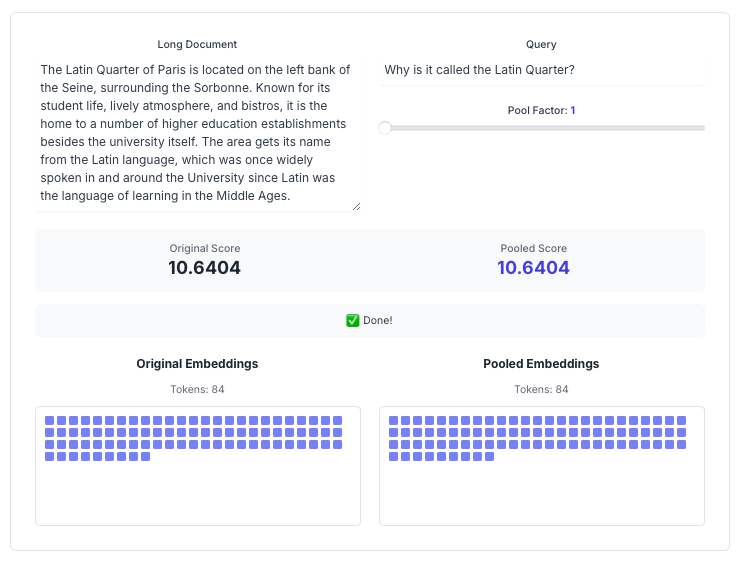Click the green checkmark Done icon
The width and height of the screenshot is (756, 570).
pyautogui.click(x=352, y=320)
